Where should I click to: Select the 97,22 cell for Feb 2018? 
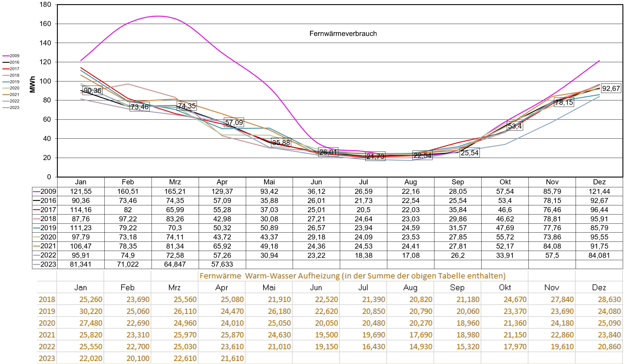128,219
